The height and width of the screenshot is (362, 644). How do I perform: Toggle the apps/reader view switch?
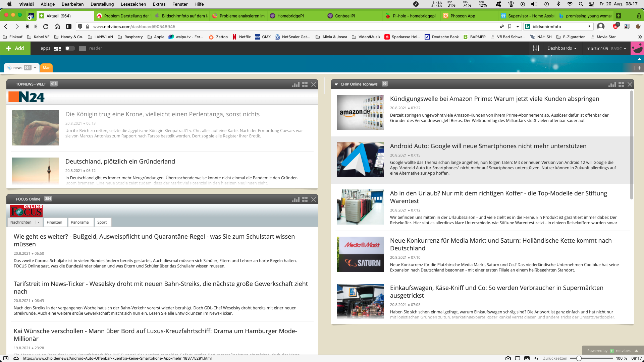pyautogui.click(x=69, y=48)
